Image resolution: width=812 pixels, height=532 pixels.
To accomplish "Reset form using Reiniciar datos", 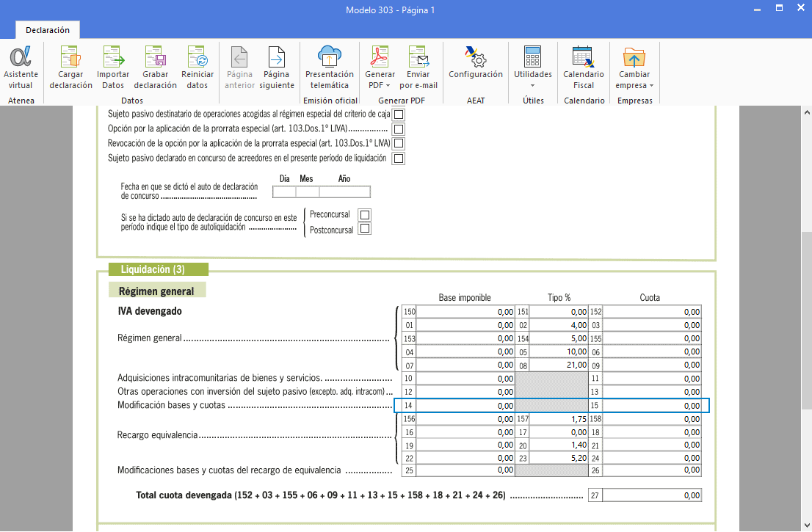I will [x=197, y=68].
